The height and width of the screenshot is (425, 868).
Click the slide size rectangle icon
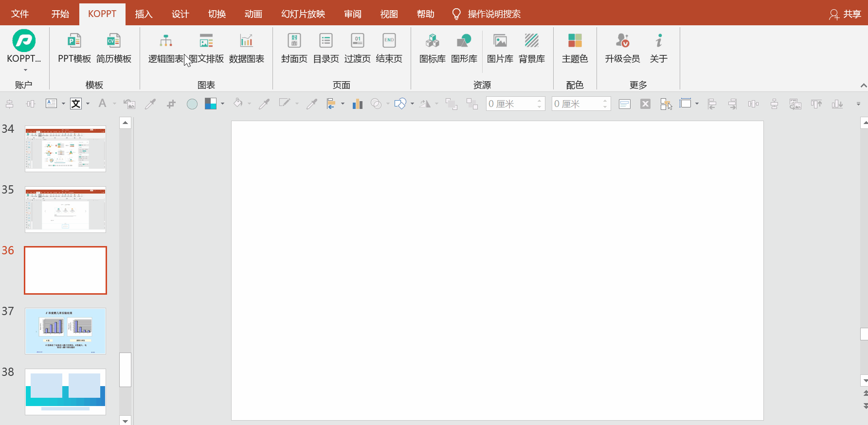(x=686, y=103)
